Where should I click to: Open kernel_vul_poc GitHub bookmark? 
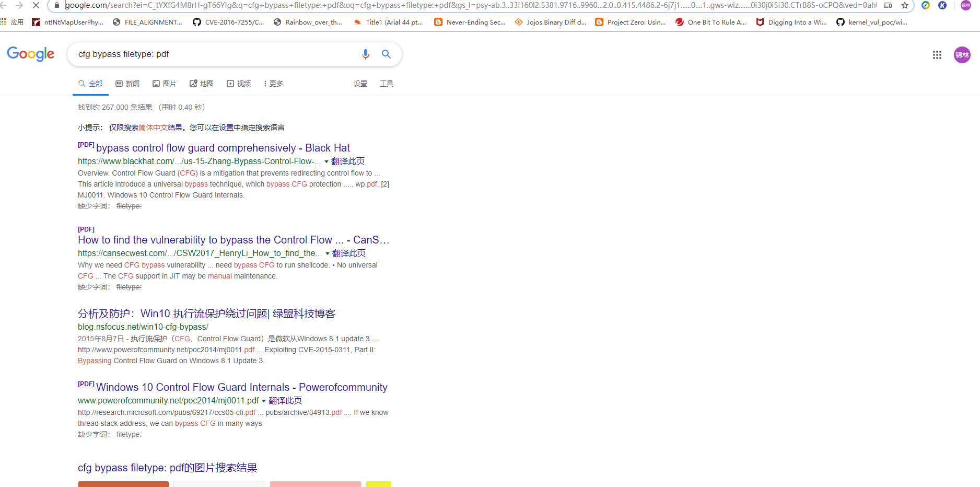(872, 22)
